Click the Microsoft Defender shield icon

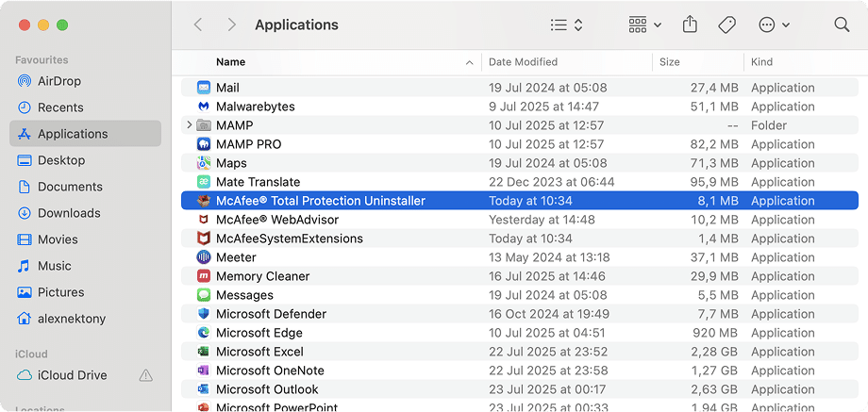tap(204, 314)
